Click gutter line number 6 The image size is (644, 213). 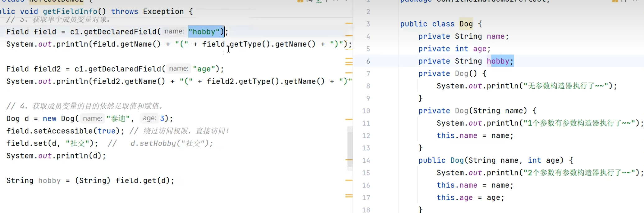pos(368,61)
